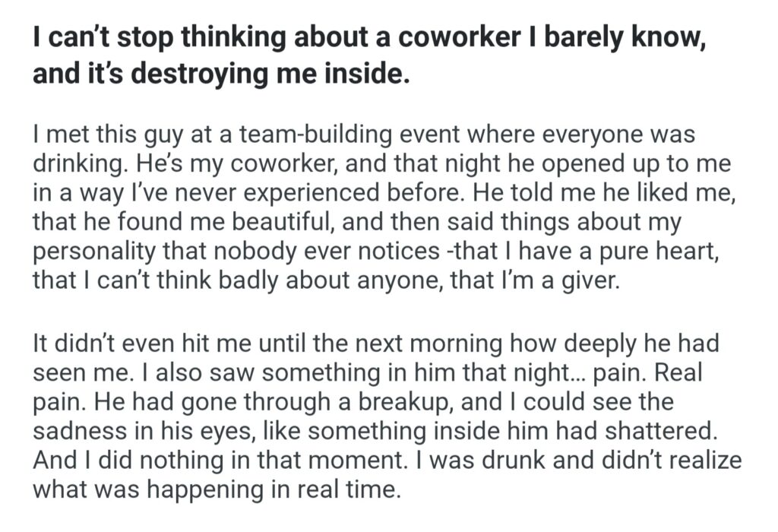Click the post title about a coworker
The width and height of the screenshot is (778, 532).
tap(365, 56)
